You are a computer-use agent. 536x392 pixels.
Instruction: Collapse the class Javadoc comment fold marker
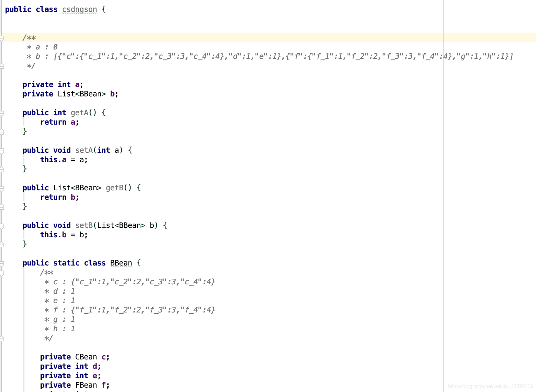[x=2, y=38]
